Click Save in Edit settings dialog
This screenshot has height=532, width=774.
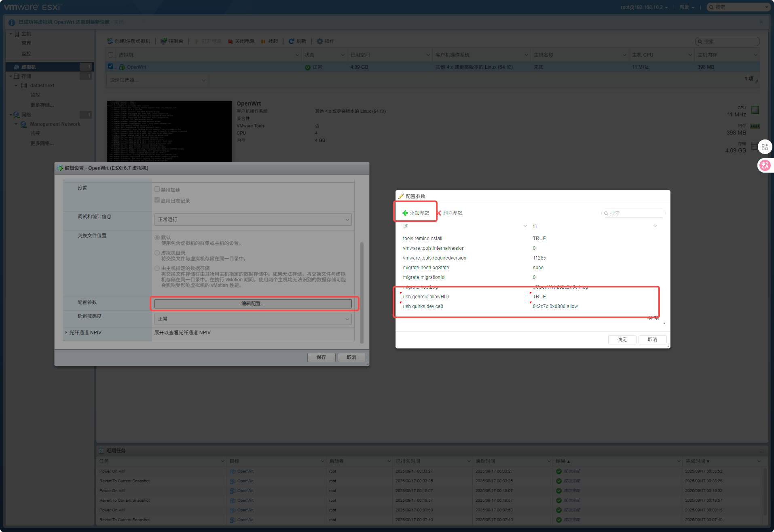tap(321, 357)
